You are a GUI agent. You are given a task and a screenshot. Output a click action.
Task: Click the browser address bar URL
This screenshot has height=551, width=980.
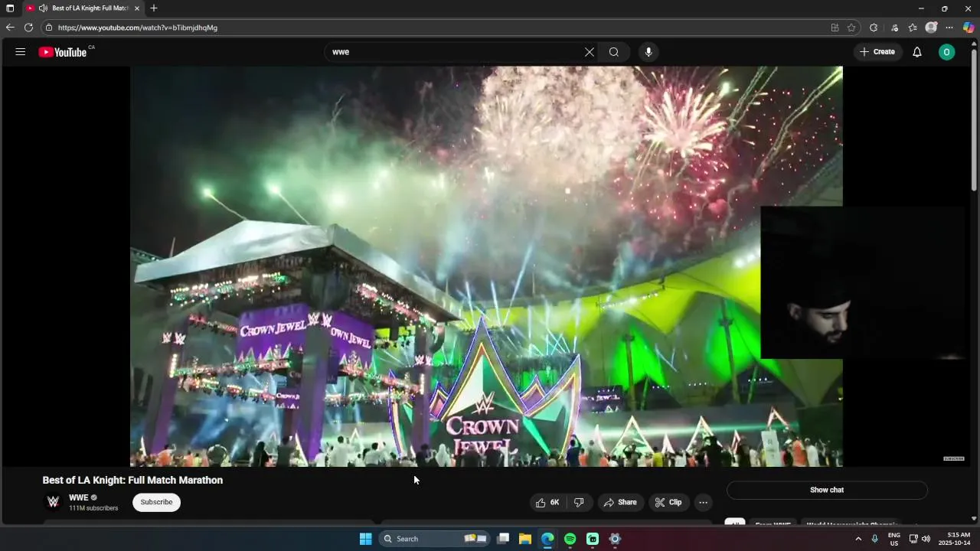[138, 28]
